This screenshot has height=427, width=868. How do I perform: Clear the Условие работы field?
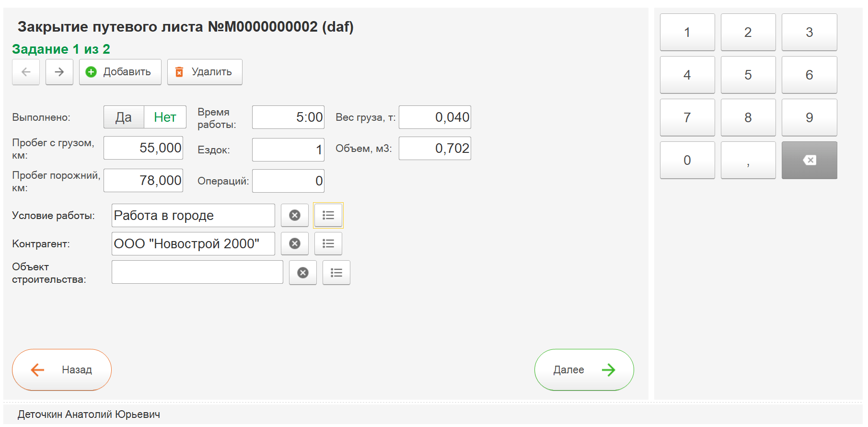(x=295, y=216)
